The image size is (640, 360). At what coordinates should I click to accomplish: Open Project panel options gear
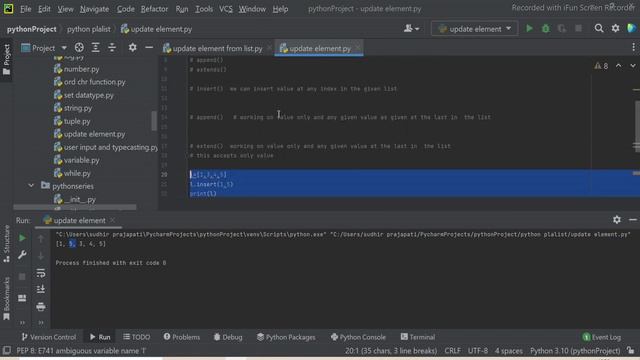(133, 48)
